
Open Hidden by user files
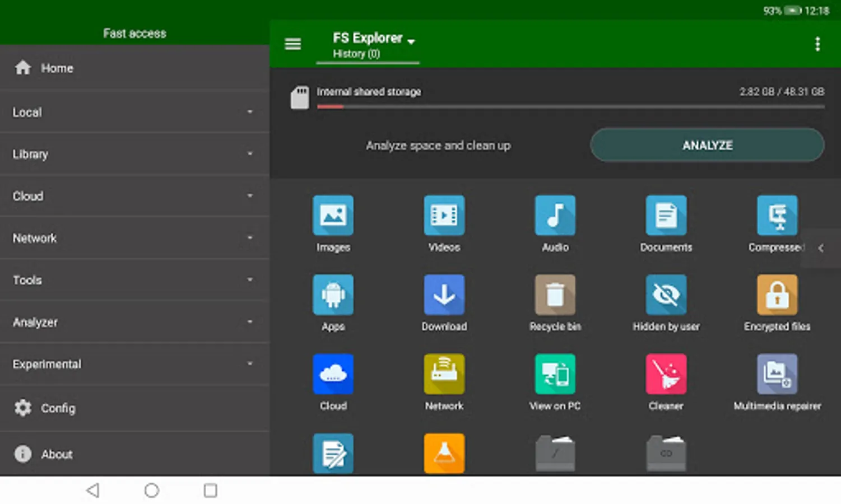click(x=666, y=295)
